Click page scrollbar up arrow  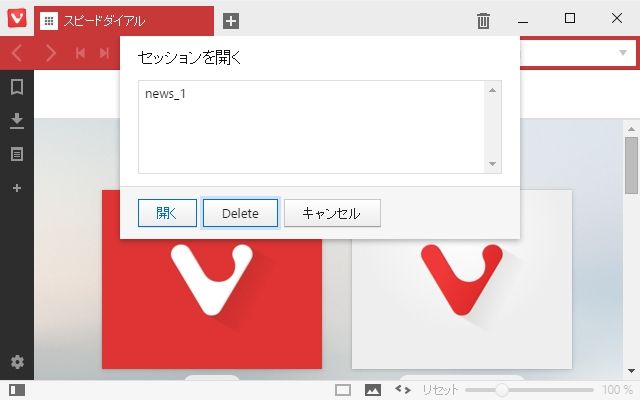[631, 129]
